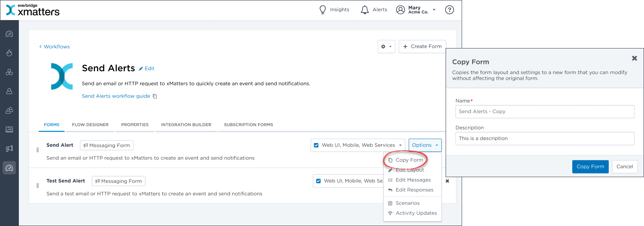Open the messaging megaphone icon in sidebar
The height and width of the screenshot is (226, 644).
coord(9,149)
